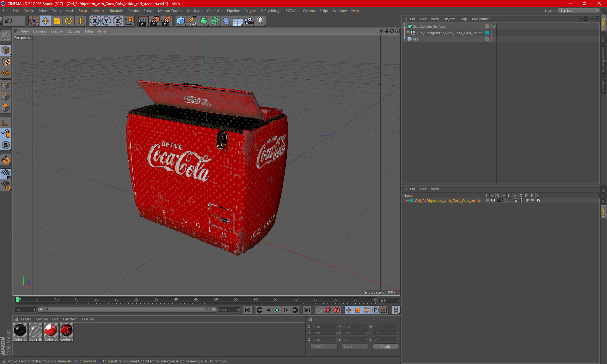The width and height of the screenshot is (607, 364).
Task: Add a Camera object
Action: 249,21
